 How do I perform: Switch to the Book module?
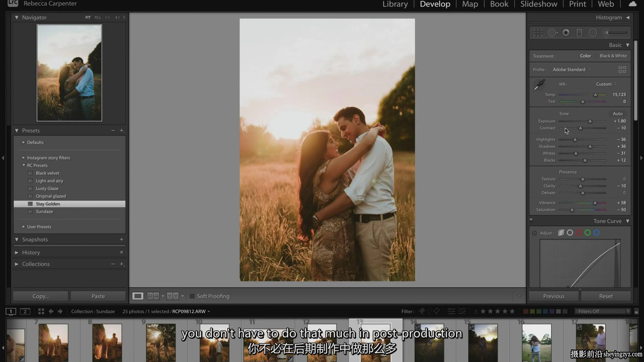pos(499,4)
